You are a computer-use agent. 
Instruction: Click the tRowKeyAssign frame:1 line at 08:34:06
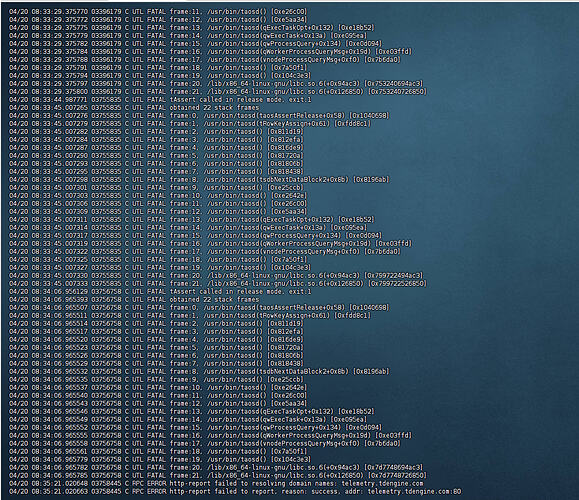pos(190,315)
